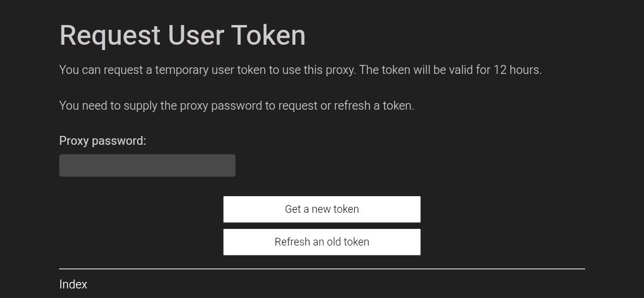Click the "Get a new token" button
The image size is (644, 298).
coord(322,209)
